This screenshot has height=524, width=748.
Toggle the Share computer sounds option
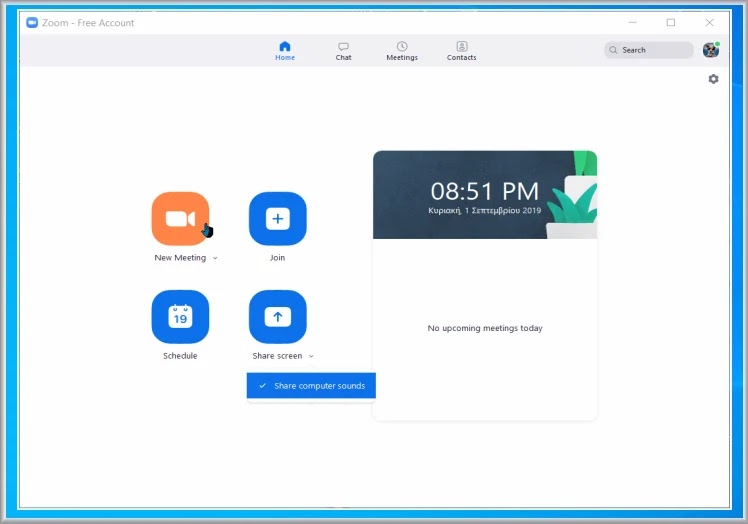coord(311,386)
